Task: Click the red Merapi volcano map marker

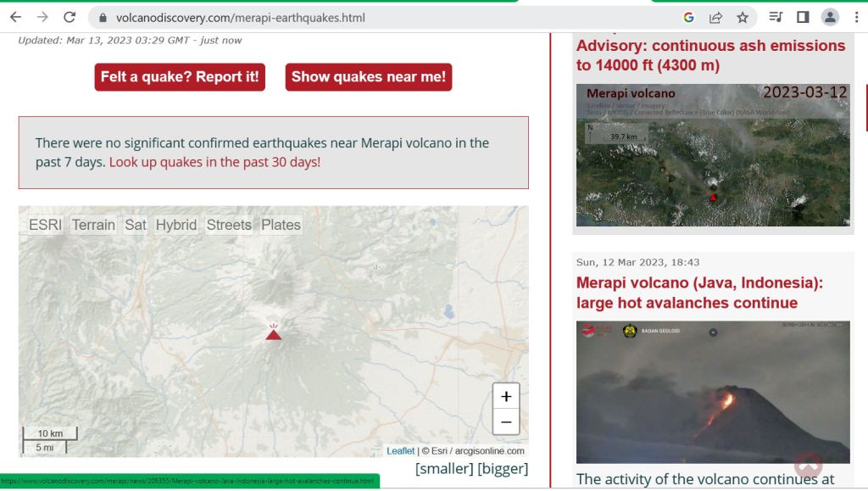Action: coord(273,333)
